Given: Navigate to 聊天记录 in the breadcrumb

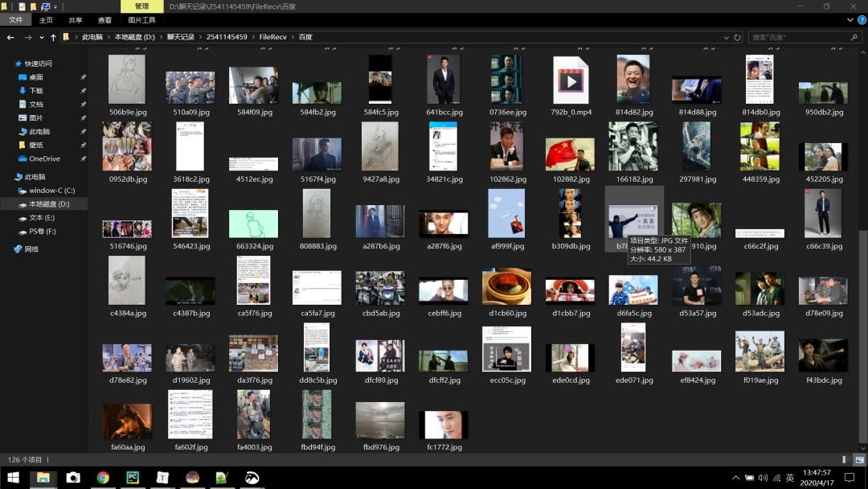Looking at the screenshot, I should (x=181, y=37).
